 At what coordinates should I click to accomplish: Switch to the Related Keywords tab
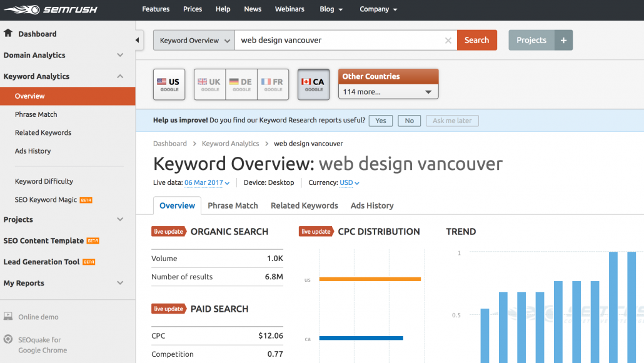304,206
